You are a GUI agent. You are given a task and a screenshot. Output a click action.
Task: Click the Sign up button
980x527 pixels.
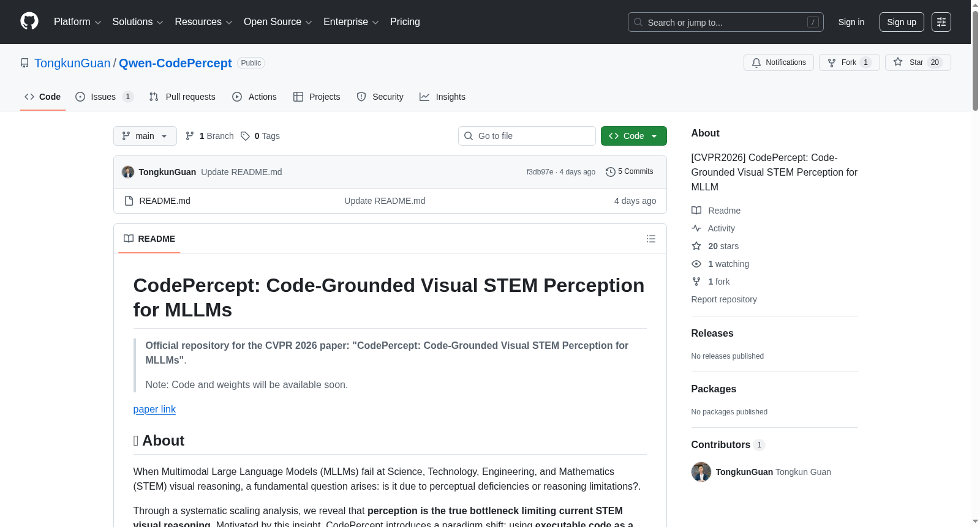pyautogui.click(x=902, y=22)
